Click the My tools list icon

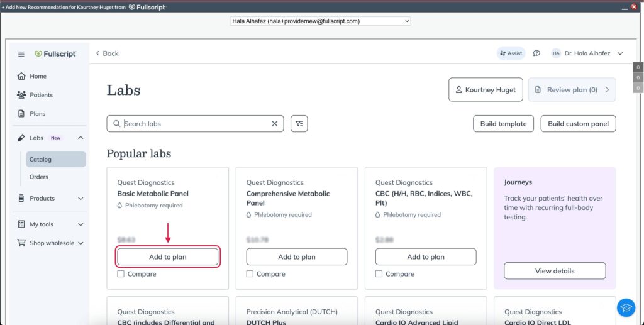point(21,224)
